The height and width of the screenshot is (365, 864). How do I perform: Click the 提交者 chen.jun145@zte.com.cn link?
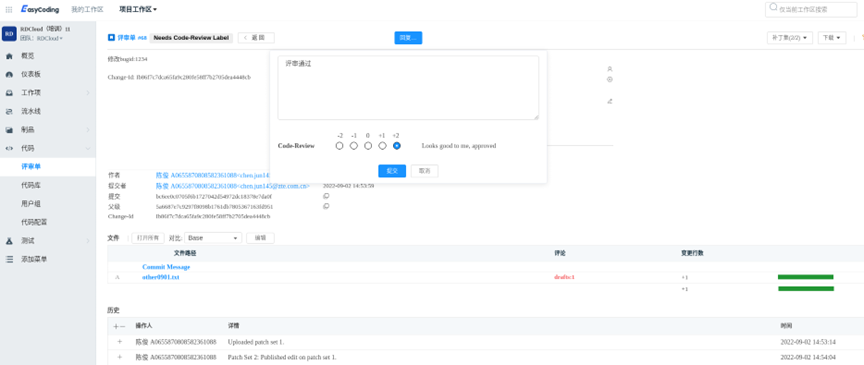point(233,186)
